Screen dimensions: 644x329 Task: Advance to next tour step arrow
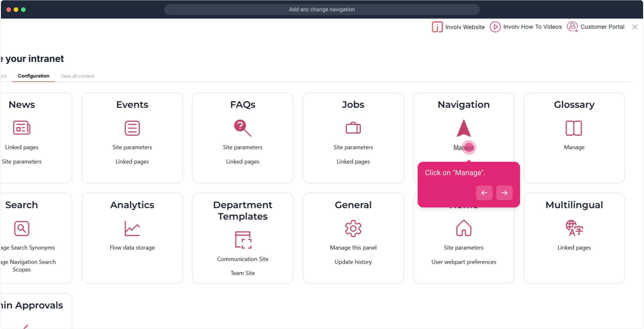pyautogui.click(x=504, y=193)
